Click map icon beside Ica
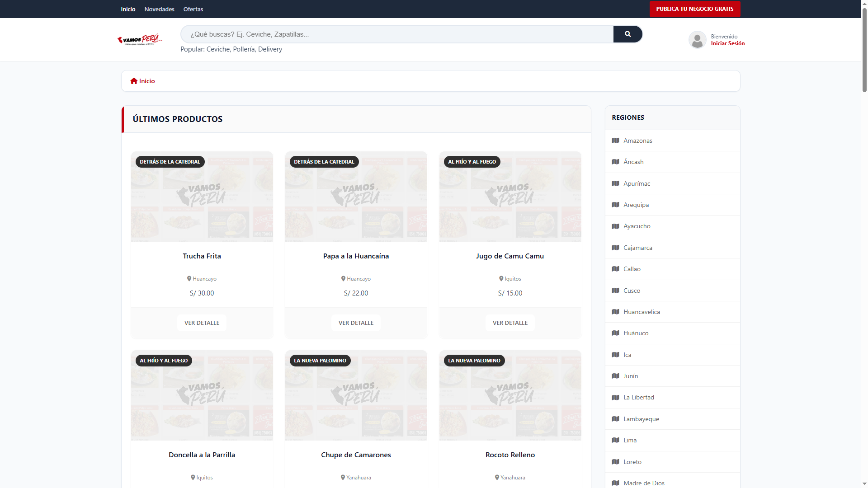Viewport: 868px width, 488px height. coord(615,355)
